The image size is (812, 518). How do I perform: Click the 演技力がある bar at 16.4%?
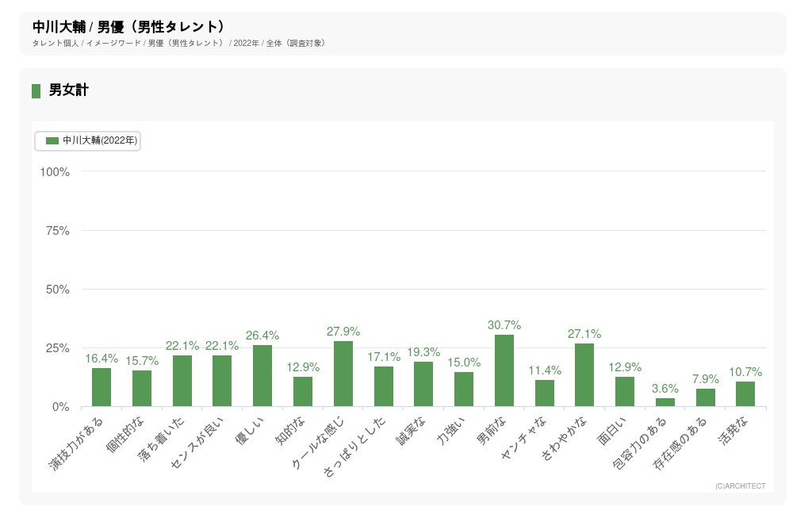click(x=101, y=387)
